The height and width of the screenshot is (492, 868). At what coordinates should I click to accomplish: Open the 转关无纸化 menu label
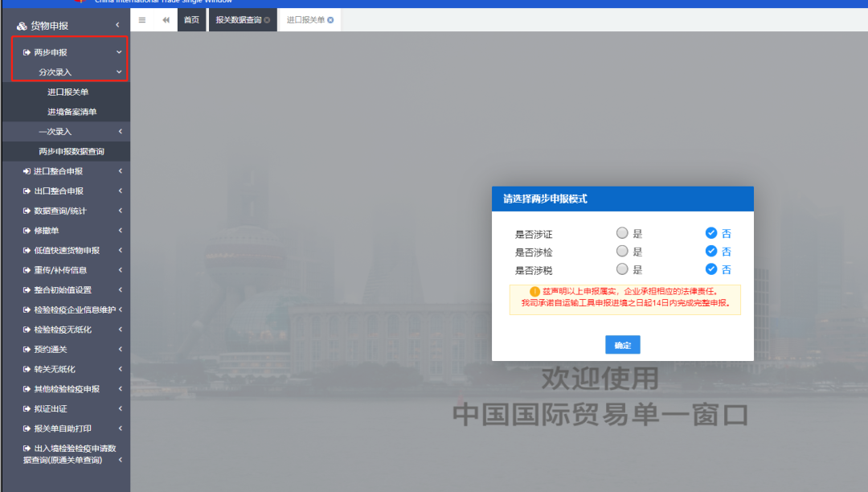55,369
